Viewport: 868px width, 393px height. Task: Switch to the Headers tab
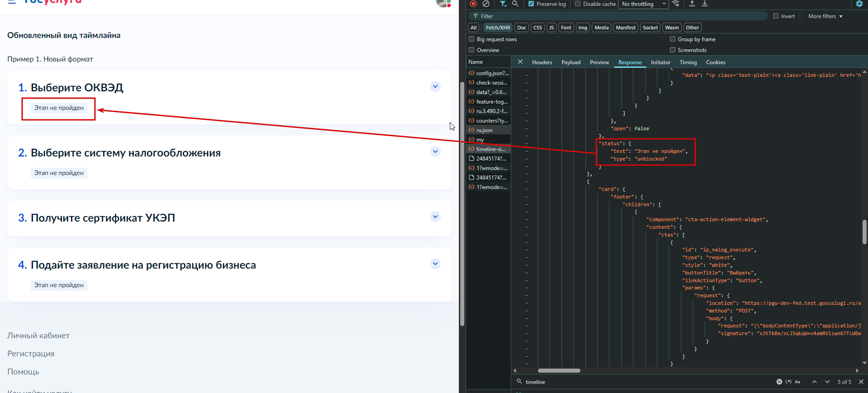point(542,62)
